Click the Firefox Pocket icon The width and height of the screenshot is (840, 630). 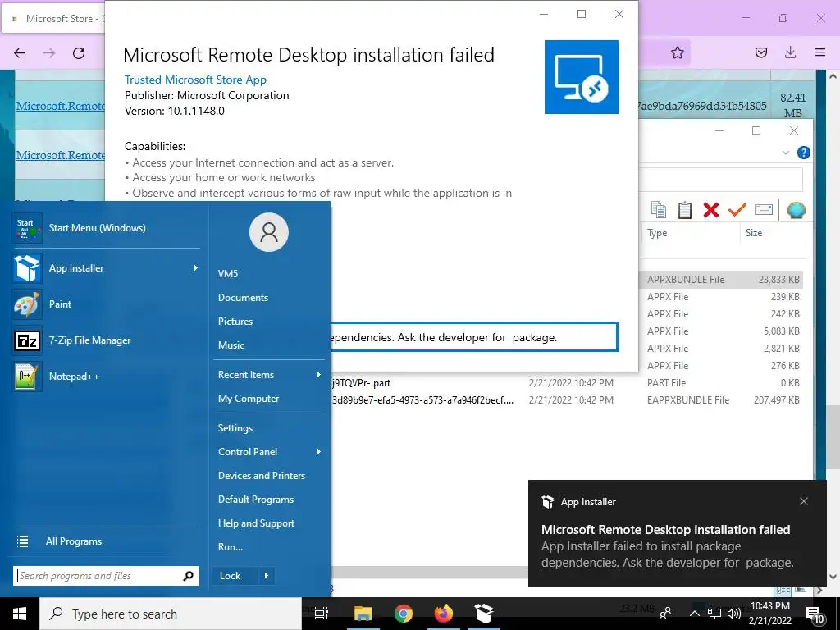point(761,52)
